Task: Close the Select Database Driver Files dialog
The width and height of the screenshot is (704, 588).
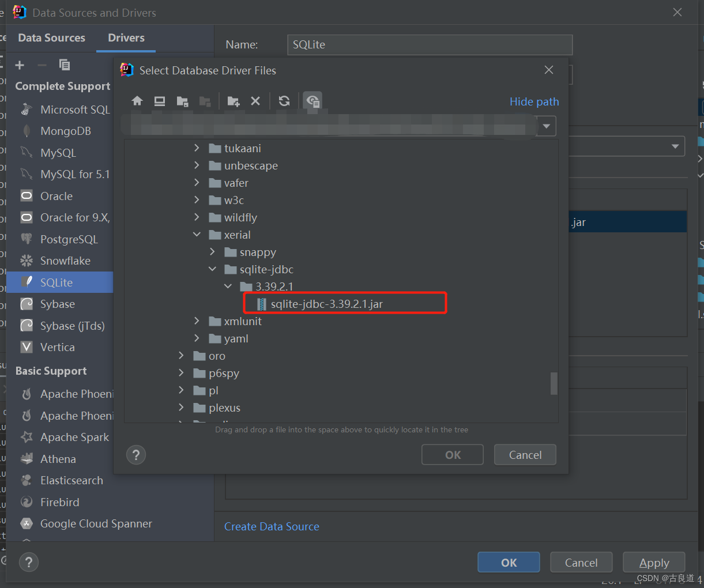Action: point(549,70)
